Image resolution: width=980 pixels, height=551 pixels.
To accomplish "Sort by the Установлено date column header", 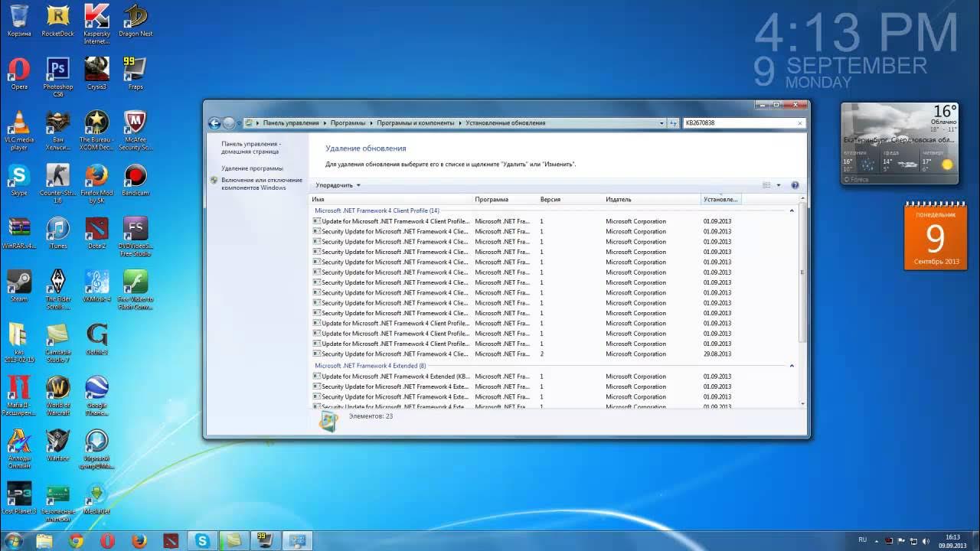I will 721,199.
